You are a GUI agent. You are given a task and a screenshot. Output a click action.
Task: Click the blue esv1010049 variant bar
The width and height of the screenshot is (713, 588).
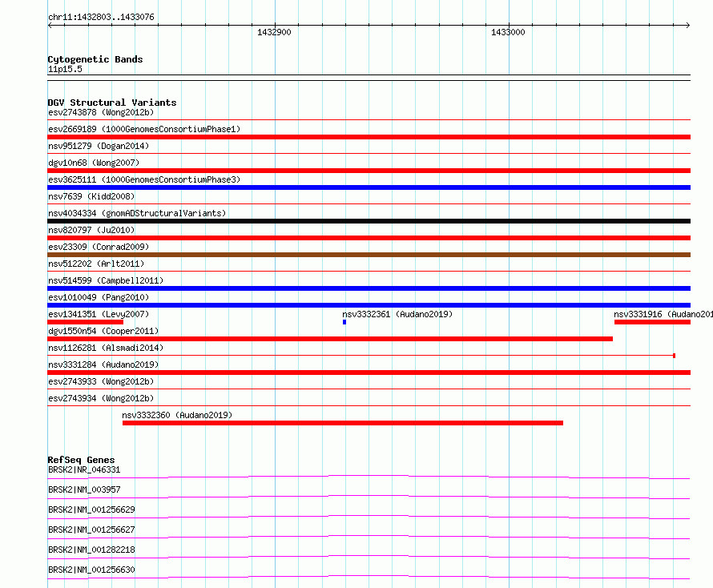click(369, 305)
